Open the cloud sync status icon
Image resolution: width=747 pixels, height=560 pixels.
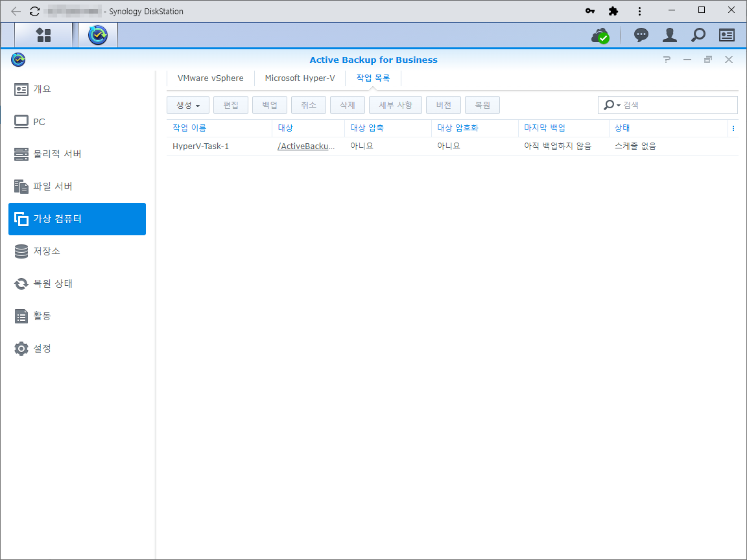(600, 35)
